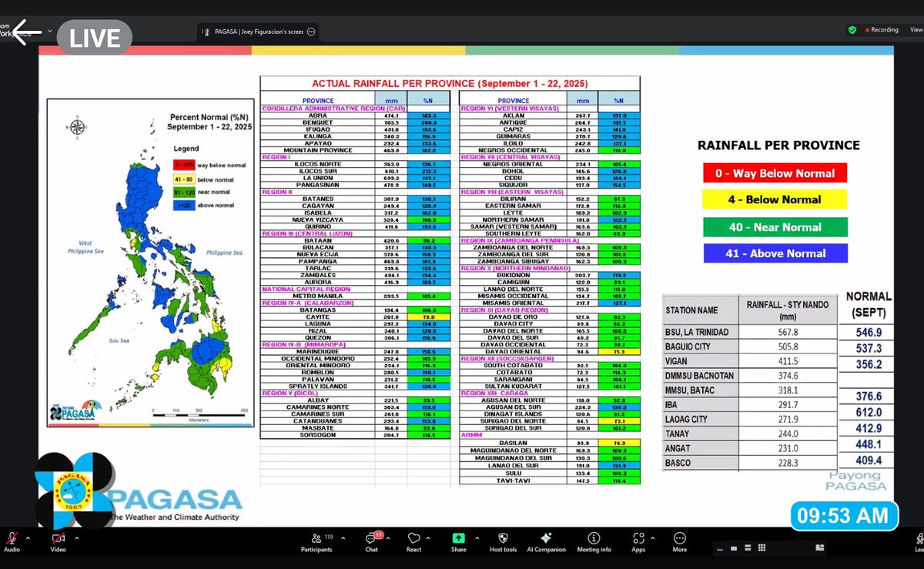The image size is (924, 569).
Task: Click 'DAVAO ORIENTAL' province row
Action: pyautogui.click(x=550, y=351)
